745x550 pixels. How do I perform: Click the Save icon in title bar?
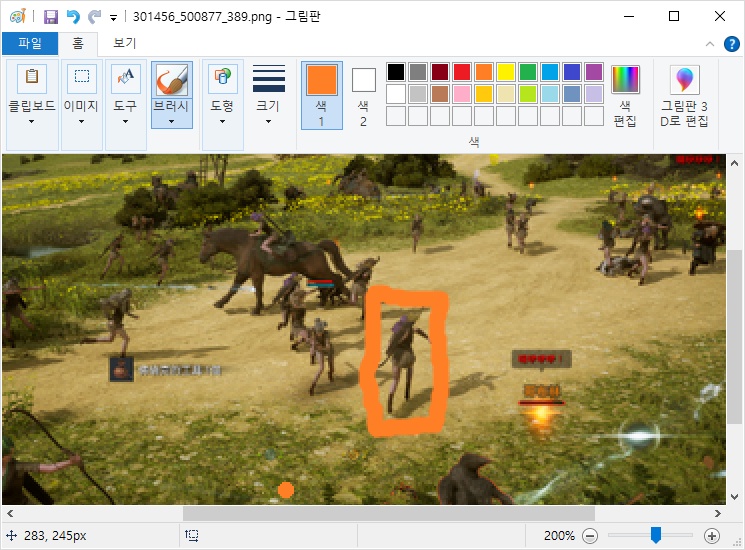point(51,17)
